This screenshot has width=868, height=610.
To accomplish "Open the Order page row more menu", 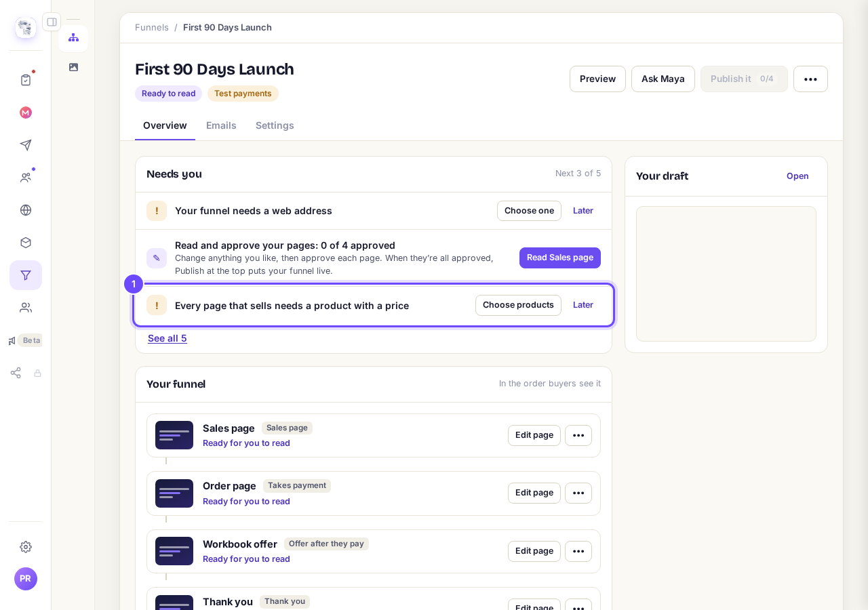I will [x=578, y=493].
